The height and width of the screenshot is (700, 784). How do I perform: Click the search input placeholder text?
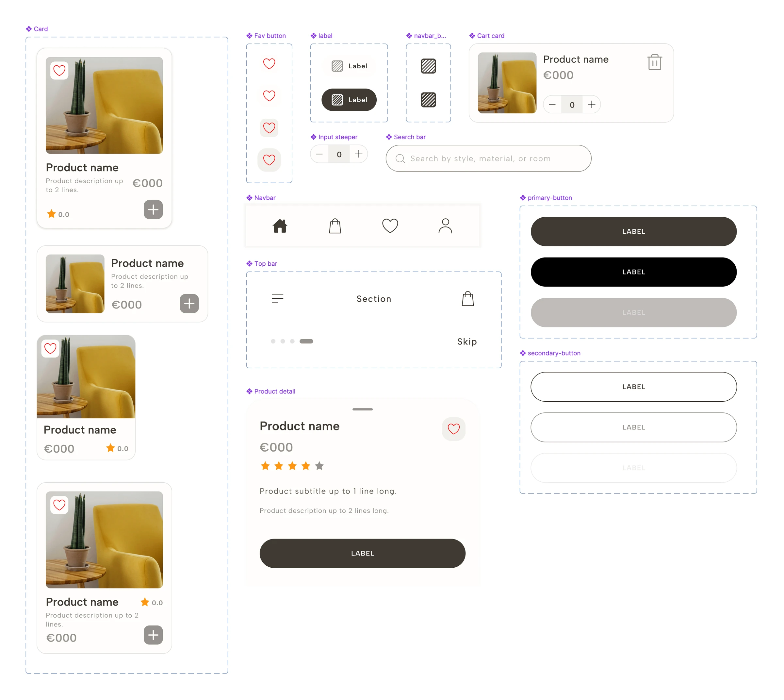(480, 158)
